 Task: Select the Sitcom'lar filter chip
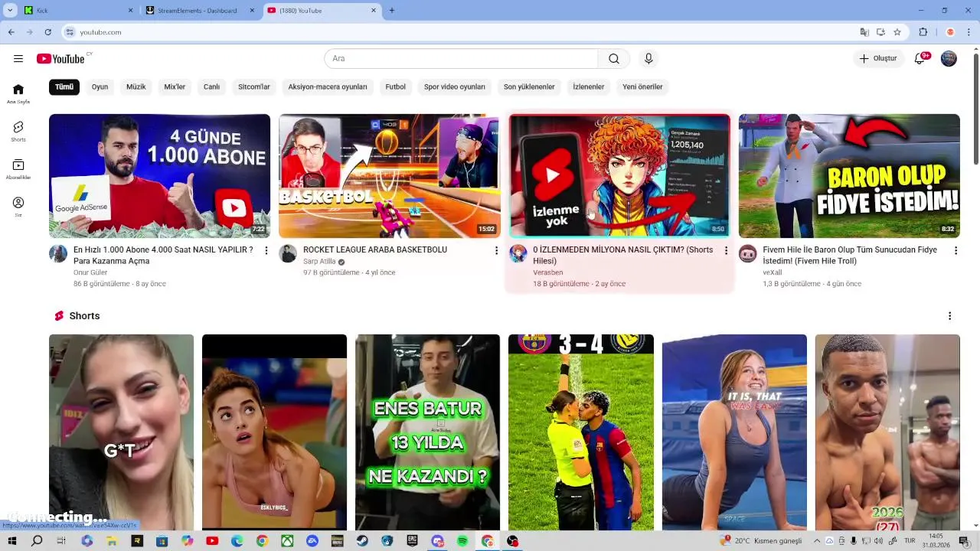(x=254, y=87)
